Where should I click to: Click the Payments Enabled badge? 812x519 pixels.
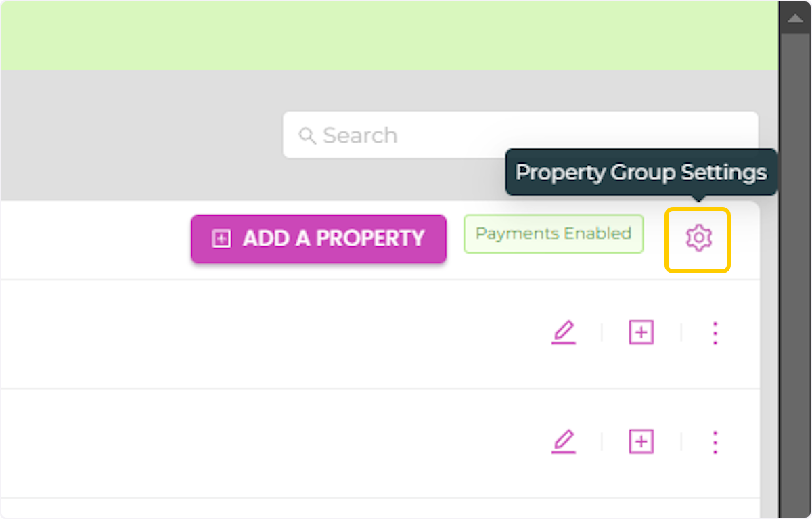pos(553,234)
